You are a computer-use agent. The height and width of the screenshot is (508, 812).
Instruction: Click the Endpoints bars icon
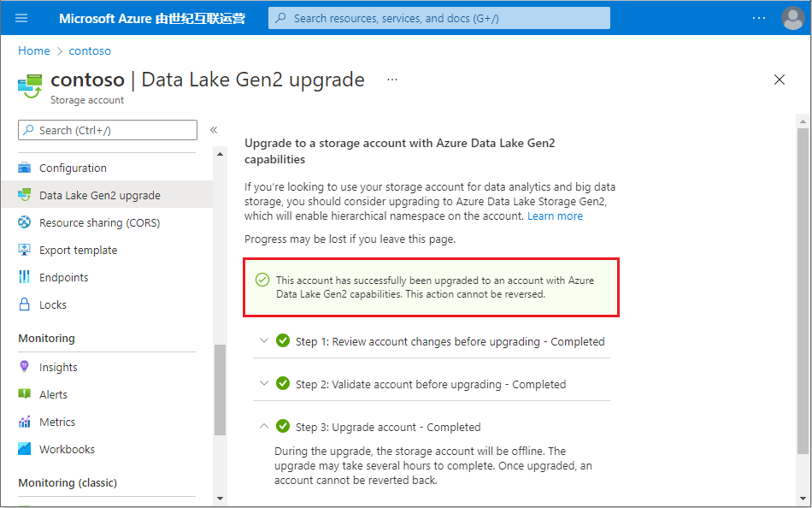(24, 277)
